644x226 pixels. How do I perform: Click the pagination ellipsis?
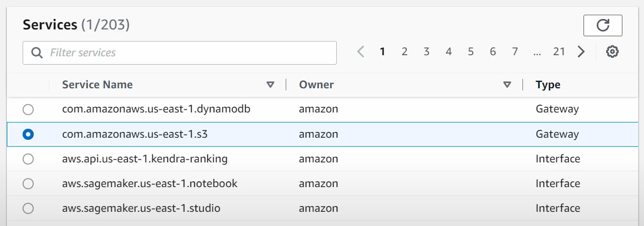click(537, 52)
